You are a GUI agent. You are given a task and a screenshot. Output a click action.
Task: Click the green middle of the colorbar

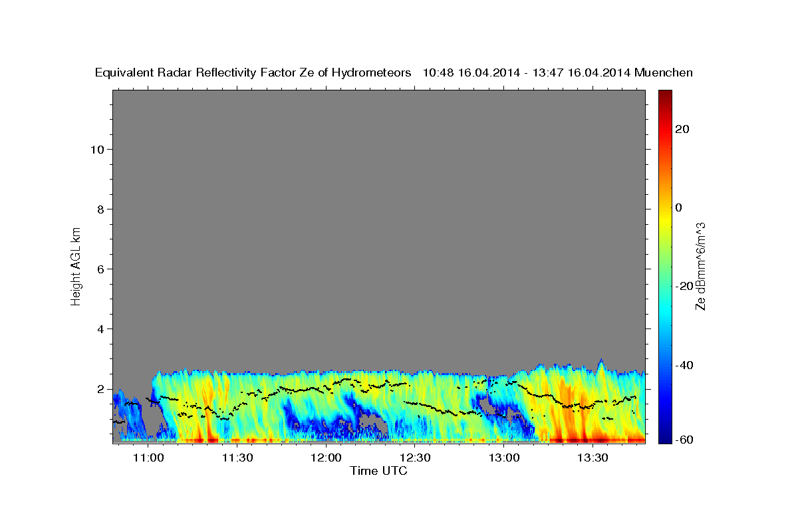pos(664,266)
